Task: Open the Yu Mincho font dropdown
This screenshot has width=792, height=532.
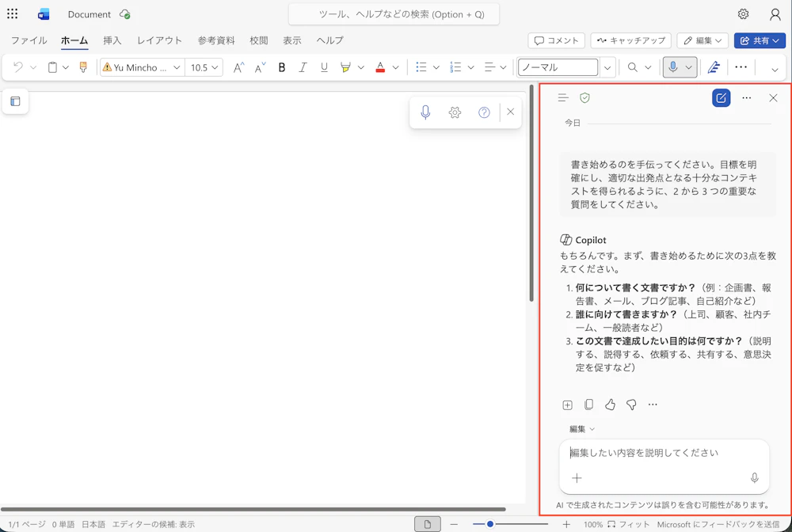Action: coord(177,67)
